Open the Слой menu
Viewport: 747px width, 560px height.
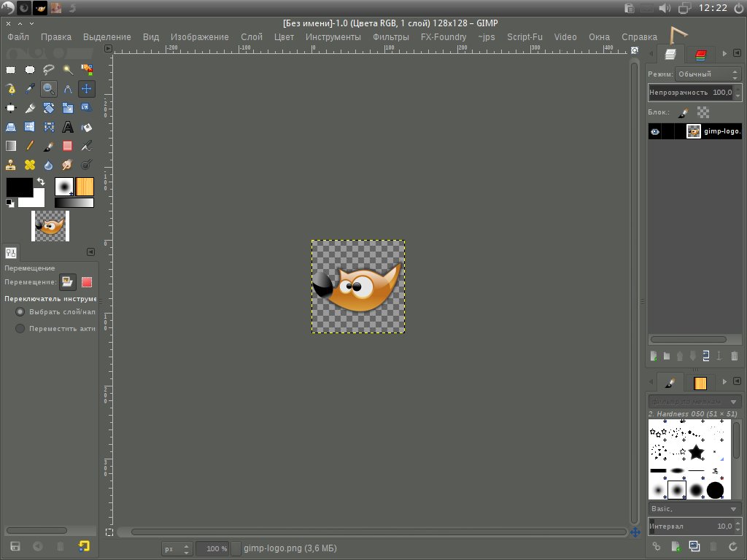coord(251,36)
